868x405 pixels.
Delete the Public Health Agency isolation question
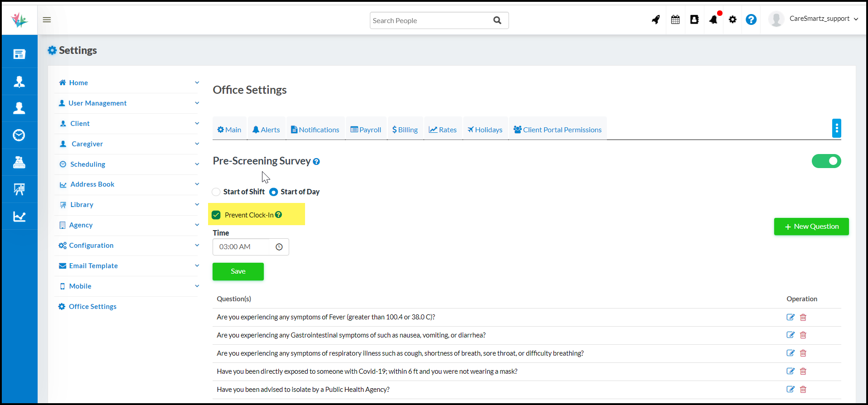pos(803,389)
